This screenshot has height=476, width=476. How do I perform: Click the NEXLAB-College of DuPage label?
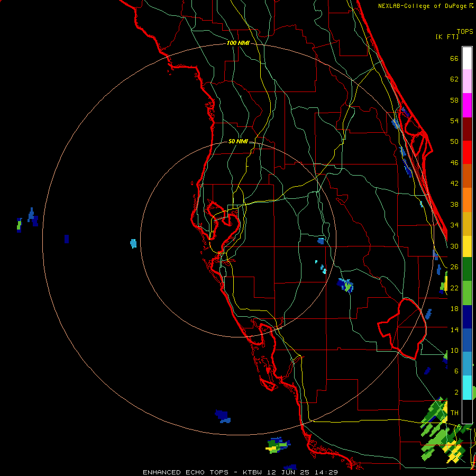(422, 6)
